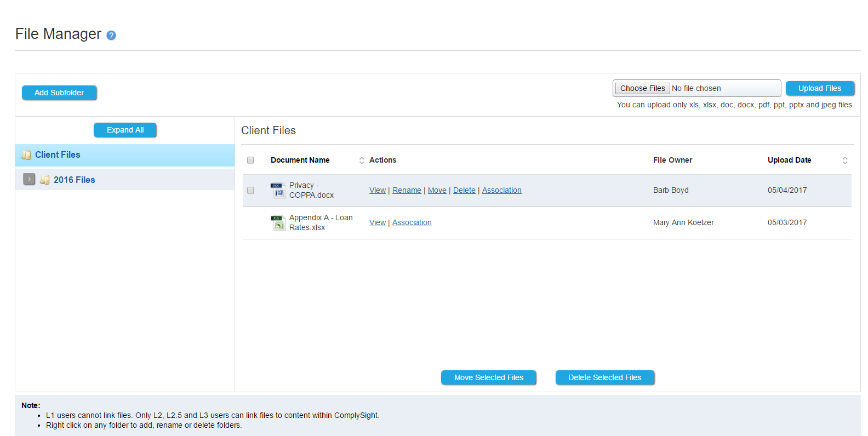Select the 2016 Files tree folder

(x=125, y=180)
